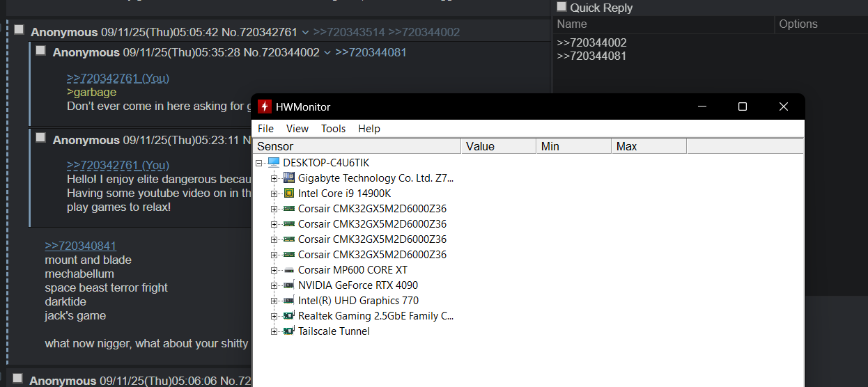This screenshot has height=387, width=868.
Task: Toggle the Quick Reply checkbox
Action: click(561, 6)
